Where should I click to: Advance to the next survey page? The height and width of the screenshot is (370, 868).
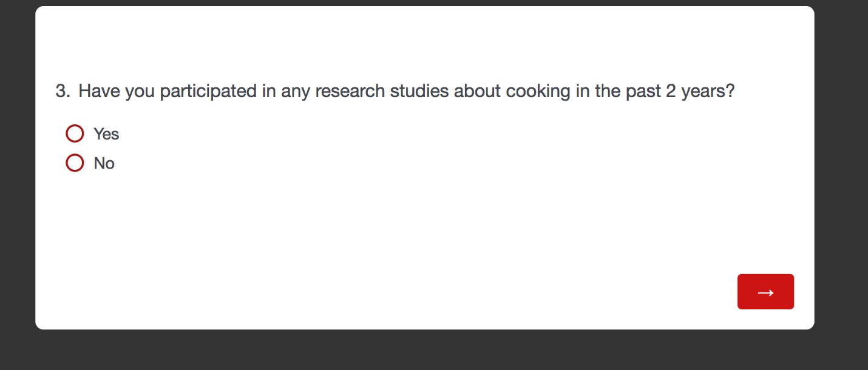tap(765, 292)
